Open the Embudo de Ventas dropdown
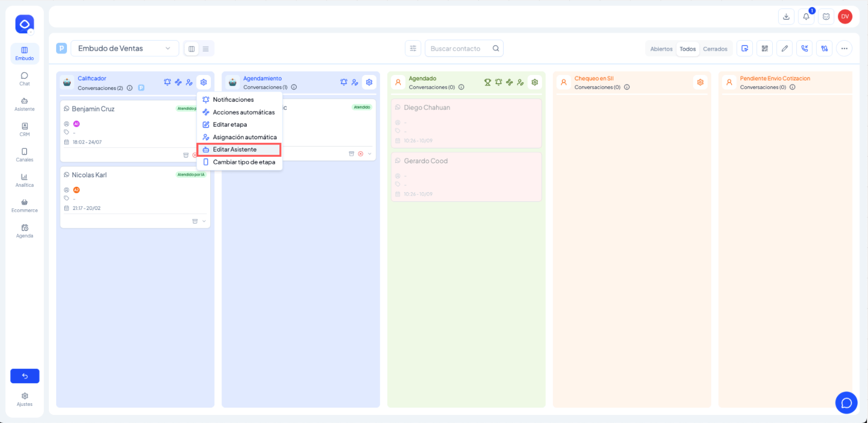 [124, 49]
